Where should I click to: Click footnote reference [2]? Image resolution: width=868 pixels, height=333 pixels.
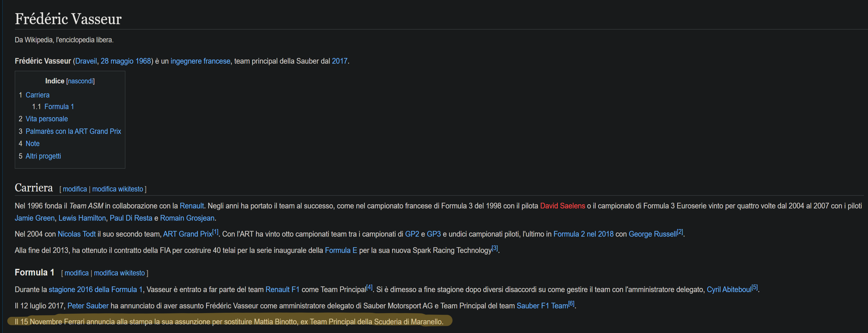(680, 232)
